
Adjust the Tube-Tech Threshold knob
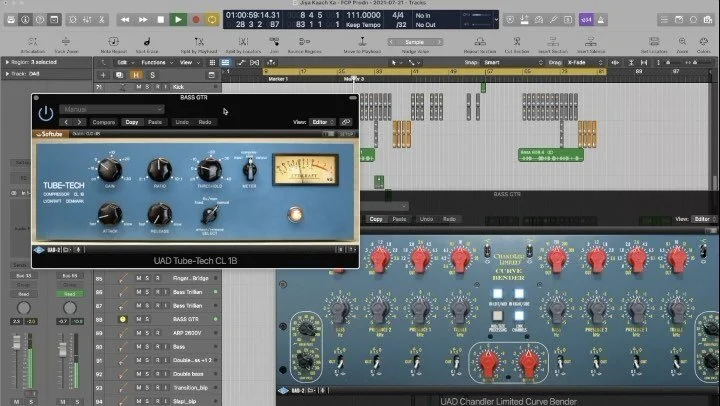210,169
